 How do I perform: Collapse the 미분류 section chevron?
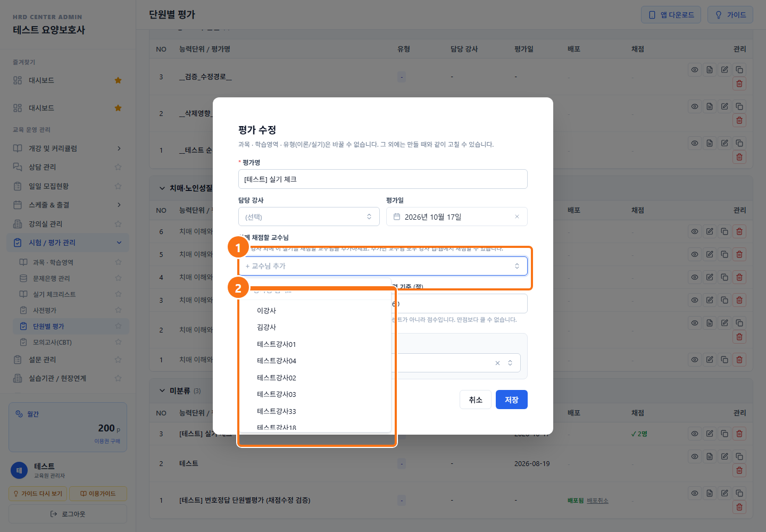tap(162, 390)
